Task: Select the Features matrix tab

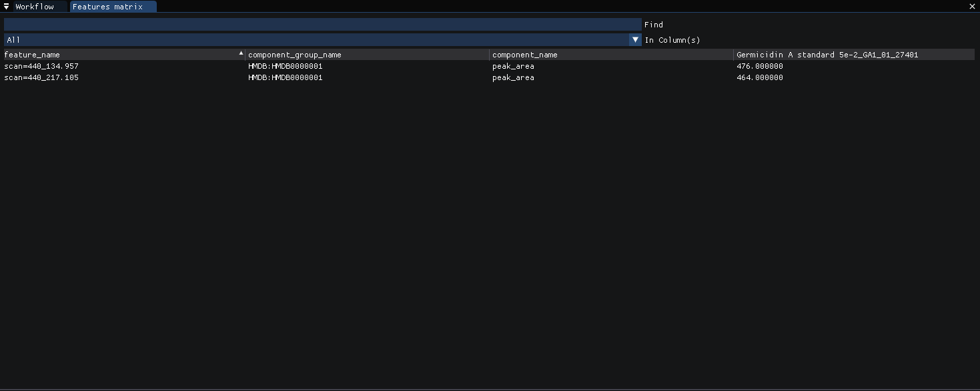Action: tap(113, 7)
